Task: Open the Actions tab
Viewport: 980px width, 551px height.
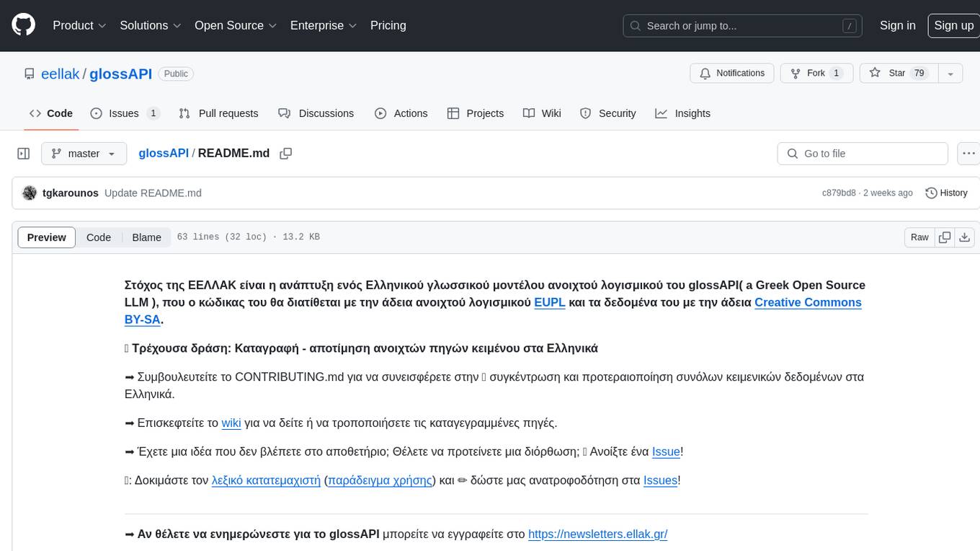Action: click(401, 113)
